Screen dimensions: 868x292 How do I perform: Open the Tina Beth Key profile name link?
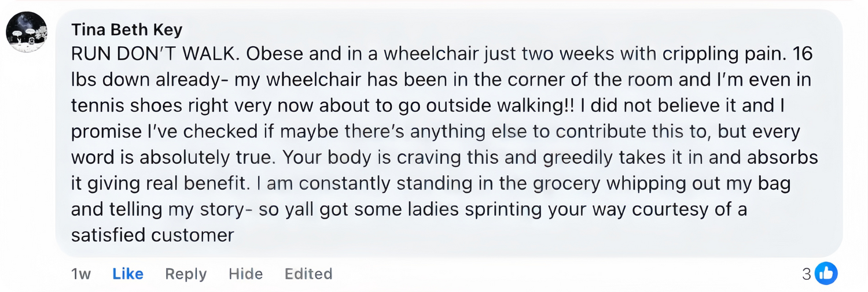[127, 30]
